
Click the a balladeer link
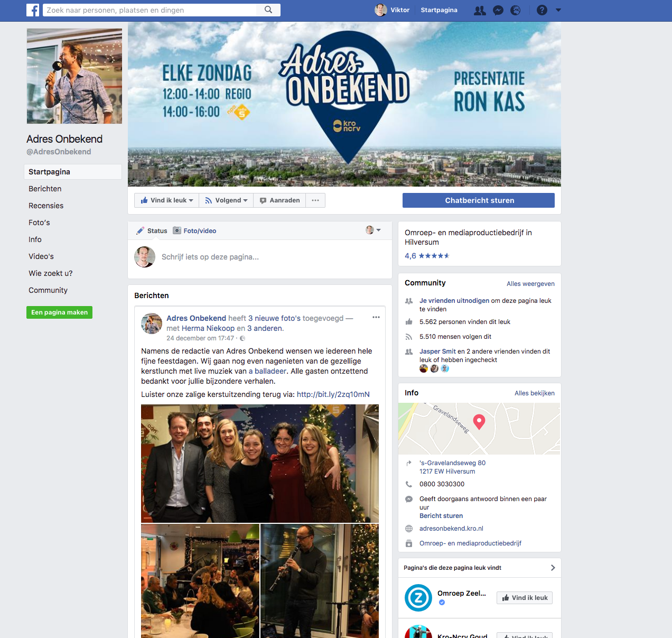click(x=267, y=371)
